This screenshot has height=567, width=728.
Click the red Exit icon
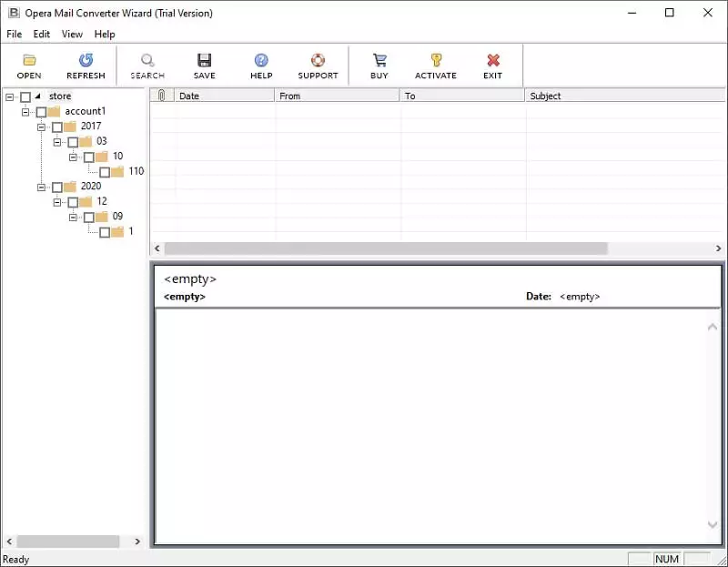[x=493, y=61]
